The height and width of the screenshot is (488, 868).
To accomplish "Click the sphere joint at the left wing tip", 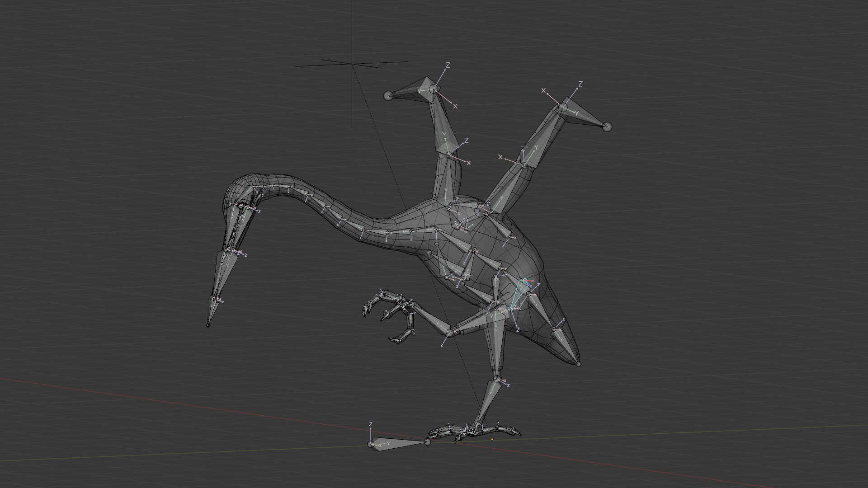I will (x=388, y=96).
